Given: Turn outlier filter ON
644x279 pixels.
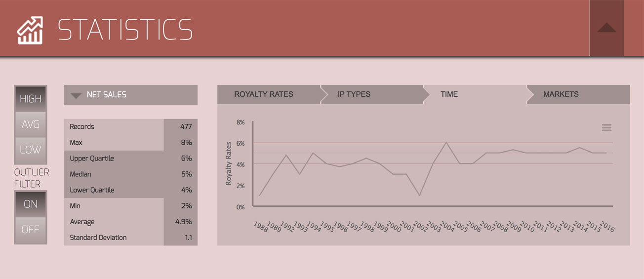Looking at the screenshot, I should click(x=31, y=204).
